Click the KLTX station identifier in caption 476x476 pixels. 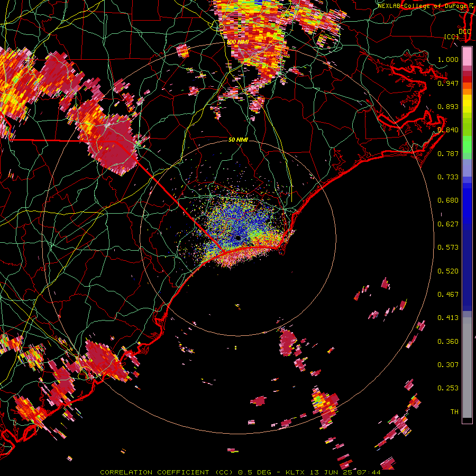[296, 472]
